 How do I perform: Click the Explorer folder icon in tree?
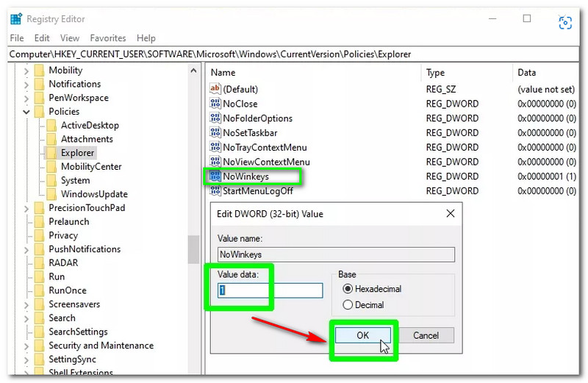click(51, 153)
